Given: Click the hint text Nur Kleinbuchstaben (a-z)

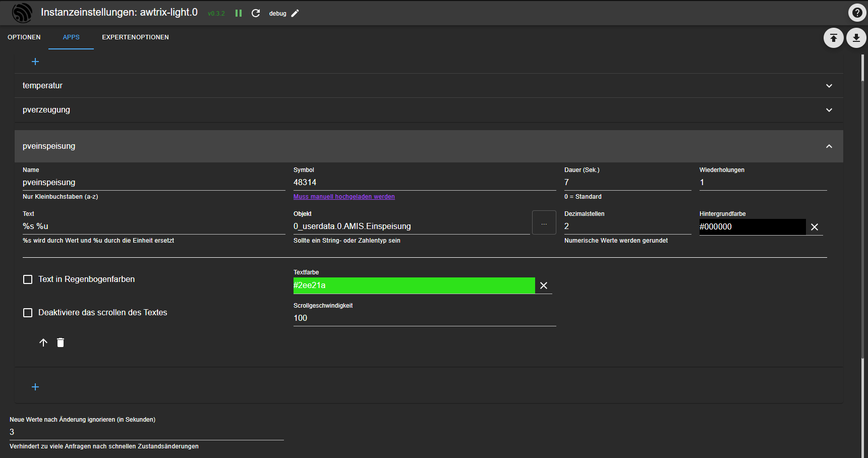Looking at the screenshot, I should point(61,197).
